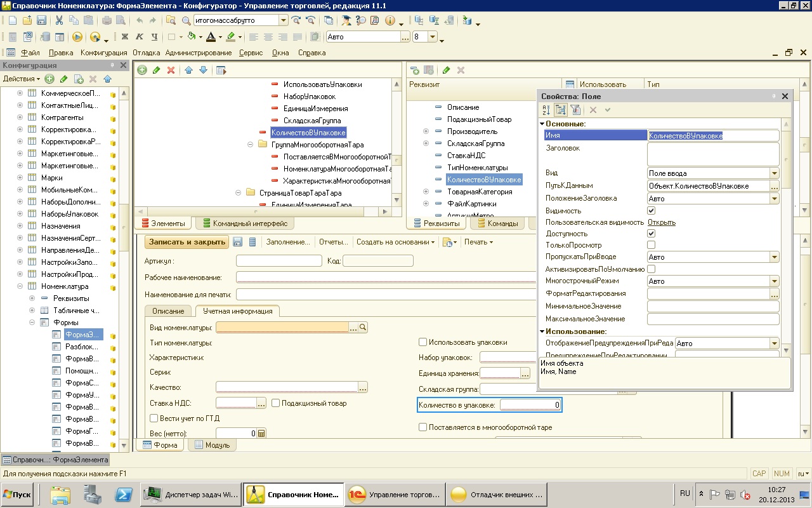Enable the ТолькоПросмотр checkbox
812x508 pixels.
point(651,245)
